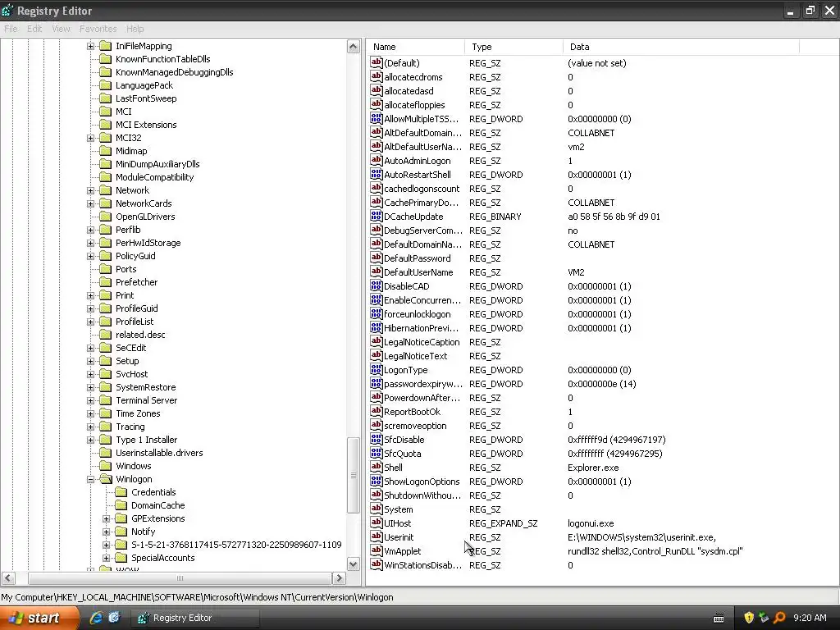Click the Start button
This screenshot has height=630, width=840.
click(38, 618)
